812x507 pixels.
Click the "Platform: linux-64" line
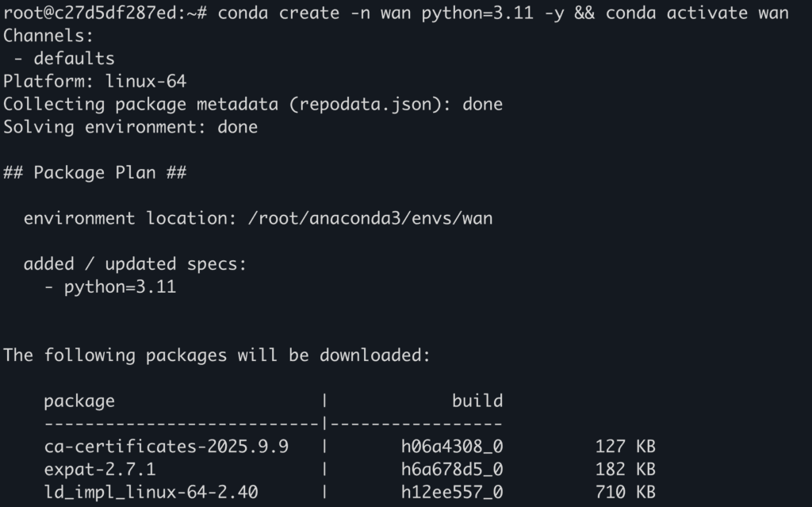94,81
